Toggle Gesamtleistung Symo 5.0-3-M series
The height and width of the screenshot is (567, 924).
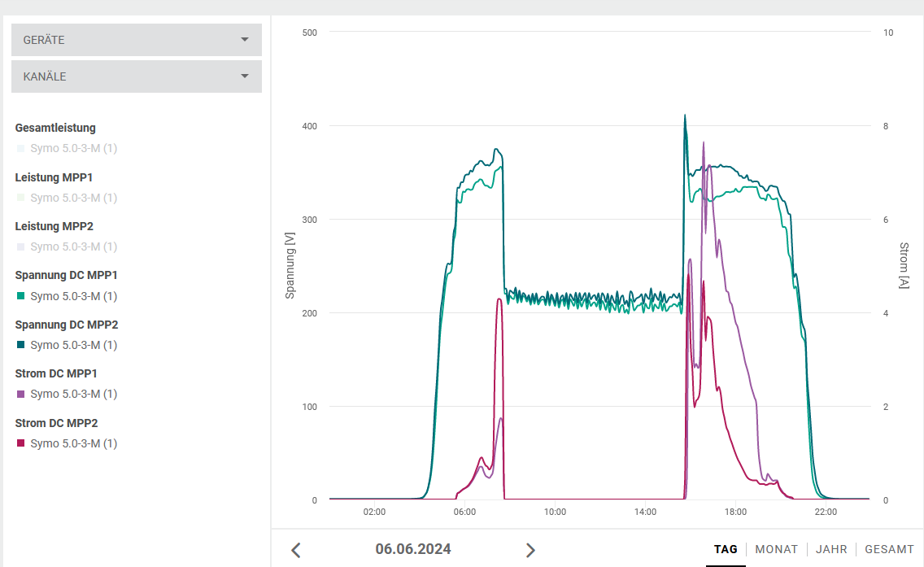click(x=68, y=149)
